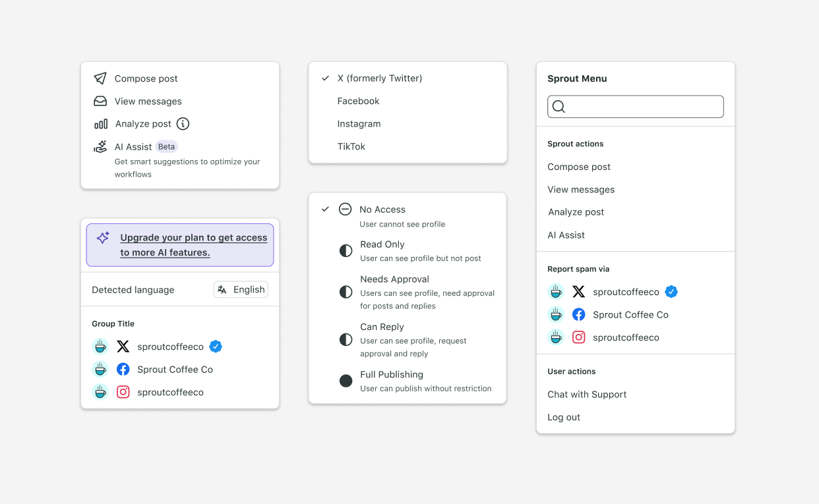Focus the Sprout Menu search field
The height and width of the screenshot is (504, 819).
pyautogui.click(x=636, y=107)
